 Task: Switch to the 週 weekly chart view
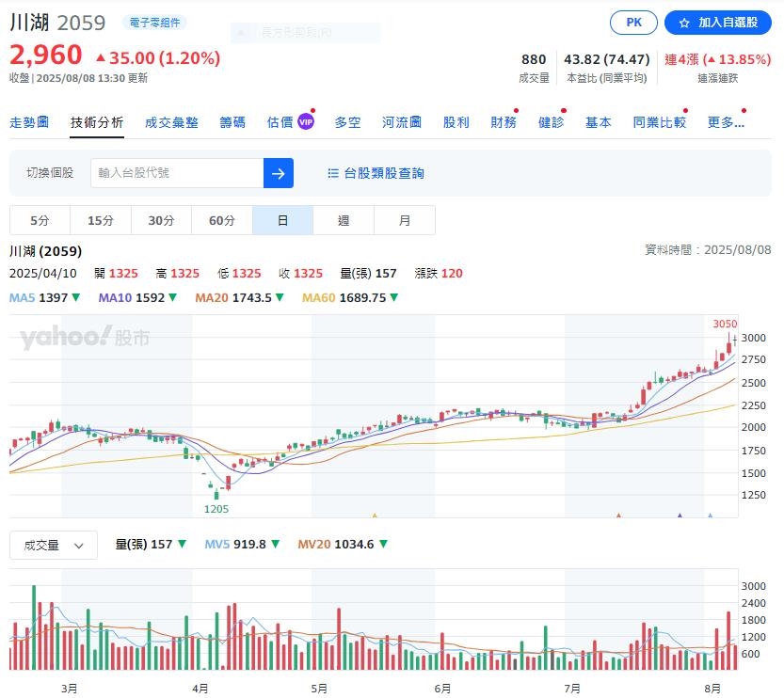tap(344, 219)
